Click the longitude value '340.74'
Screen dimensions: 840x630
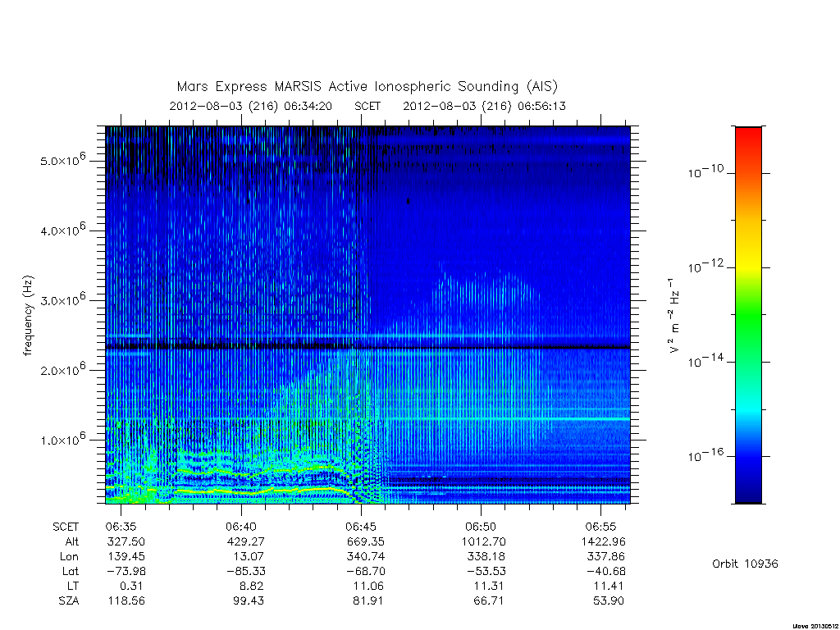coord(366,557)
